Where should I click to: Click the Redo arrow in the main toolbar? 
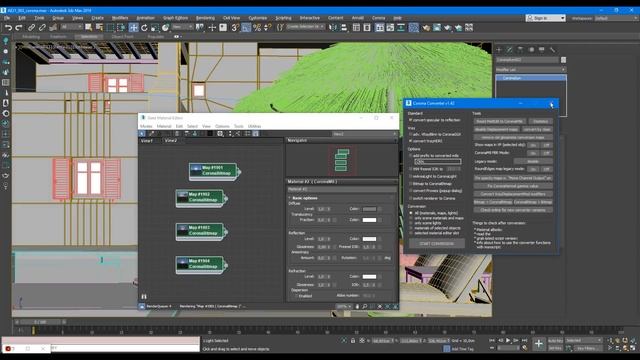(x=19, y=28)
